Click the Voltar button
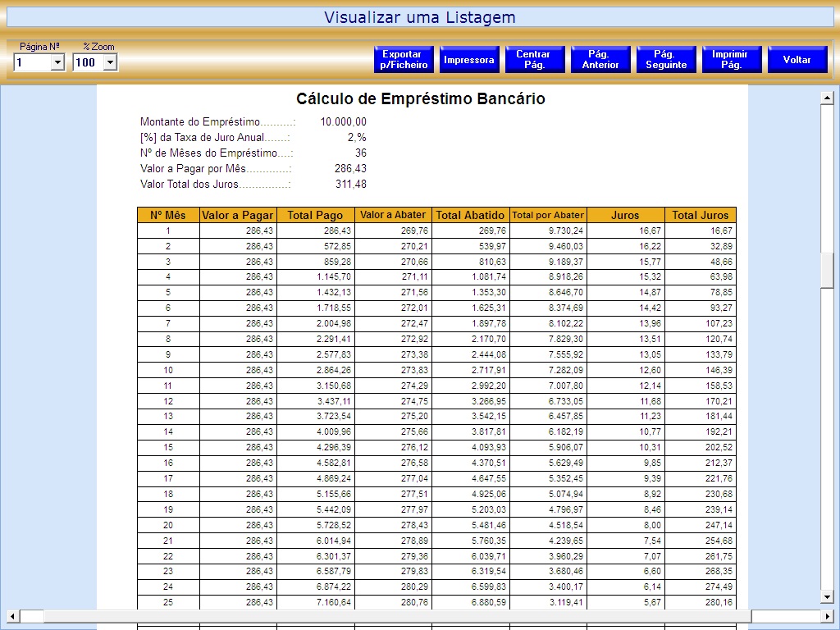The height and width of the screenshot is (630, 840). coord(797,59)
